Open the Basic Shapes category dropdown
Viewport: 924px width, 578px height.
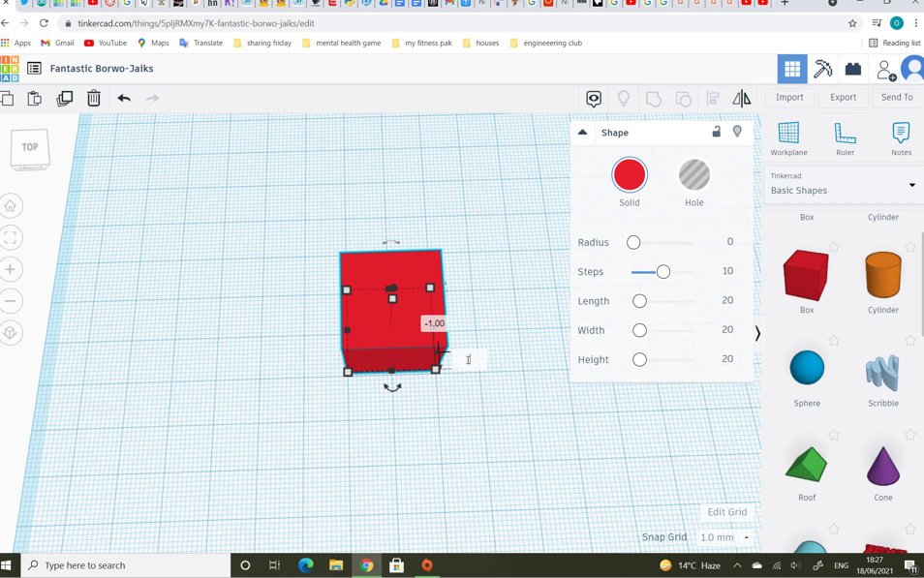(x=911, y=185)
